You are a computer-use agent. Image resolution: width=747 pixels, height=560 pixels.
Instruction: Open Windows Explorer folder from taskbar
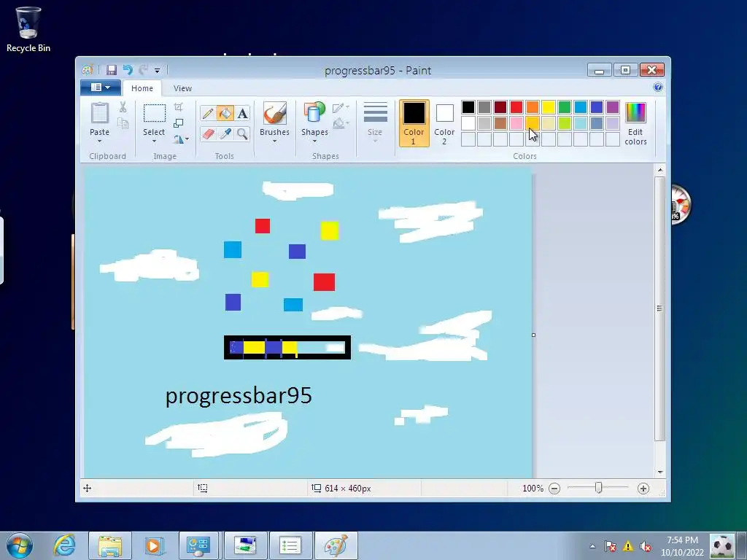(x=110, y=545)
